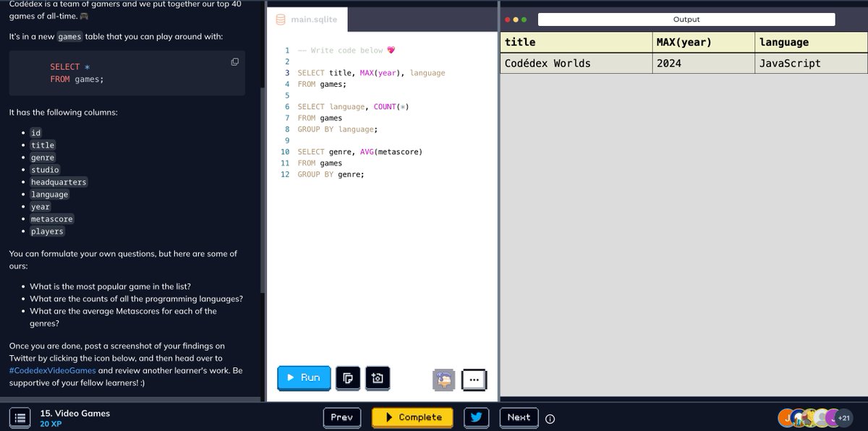Click the headquarters column name
The width and height of the screenshot is (868, 431).
(x=59, y=182)
